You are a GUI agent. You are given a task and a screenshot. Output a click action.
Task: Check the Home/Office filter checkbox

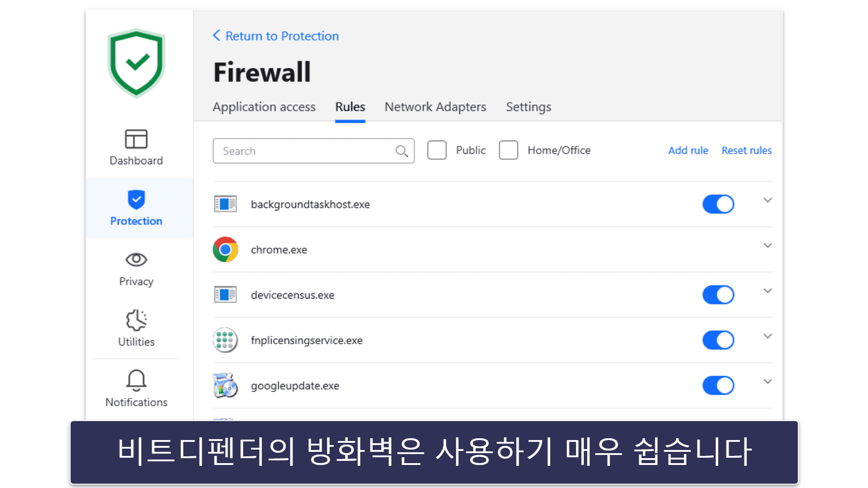508,150
